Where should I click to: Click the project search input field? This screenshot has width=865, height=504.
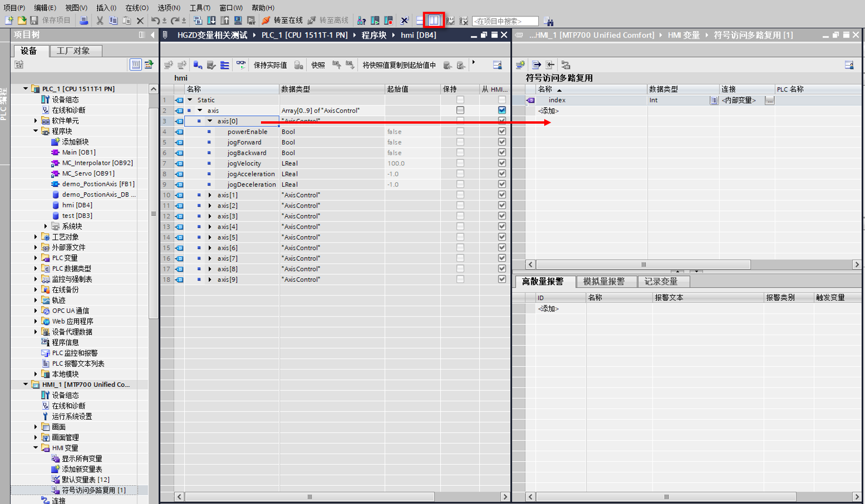505,21
